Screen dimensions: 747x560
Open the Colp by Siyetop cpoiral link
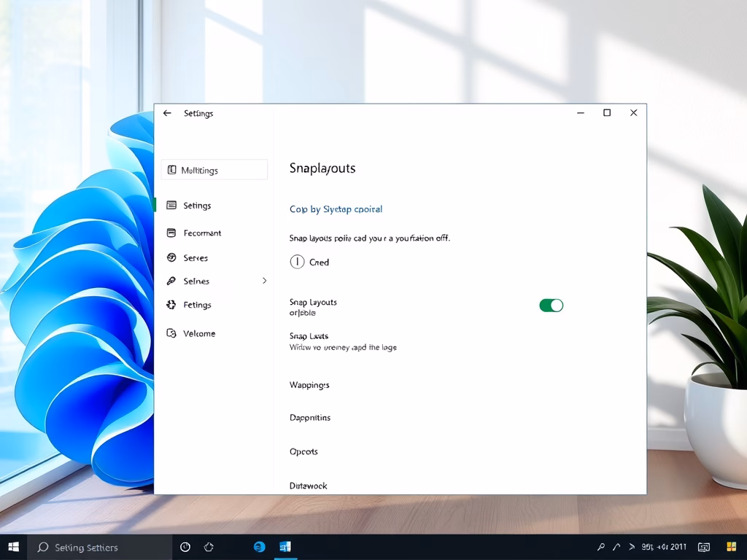coord(336,209)
